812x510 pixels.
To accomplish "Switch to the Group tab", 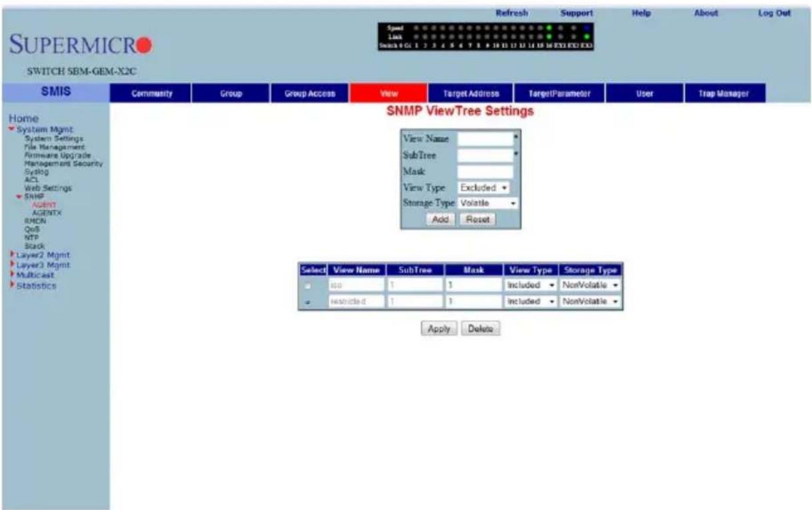I will tap(230, 94).
